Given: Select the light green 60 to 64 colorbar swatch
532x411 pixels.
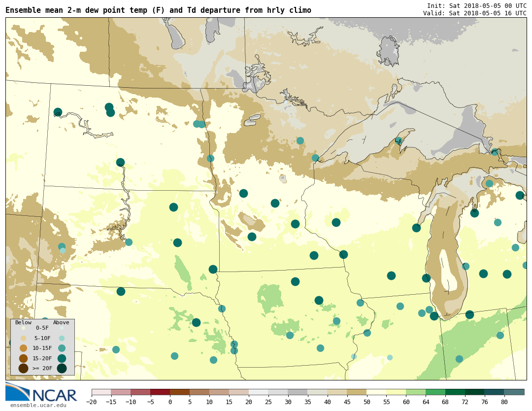Looking at the screenshot, I should [416, 392].
